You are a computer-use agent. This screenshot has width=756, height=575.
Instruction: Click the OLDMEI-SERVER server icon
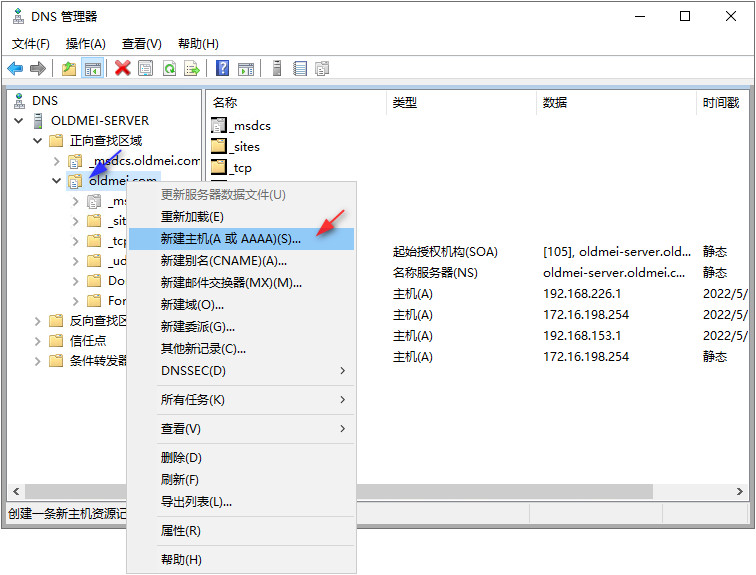pyautogui.click(x=38, y=120)
